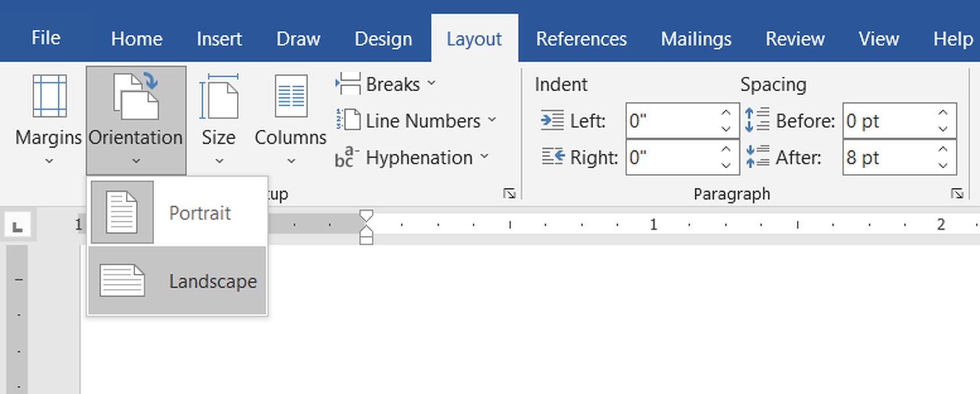Switch to the References tab
This screenshot has width=980, height=394.
point(581,39)
